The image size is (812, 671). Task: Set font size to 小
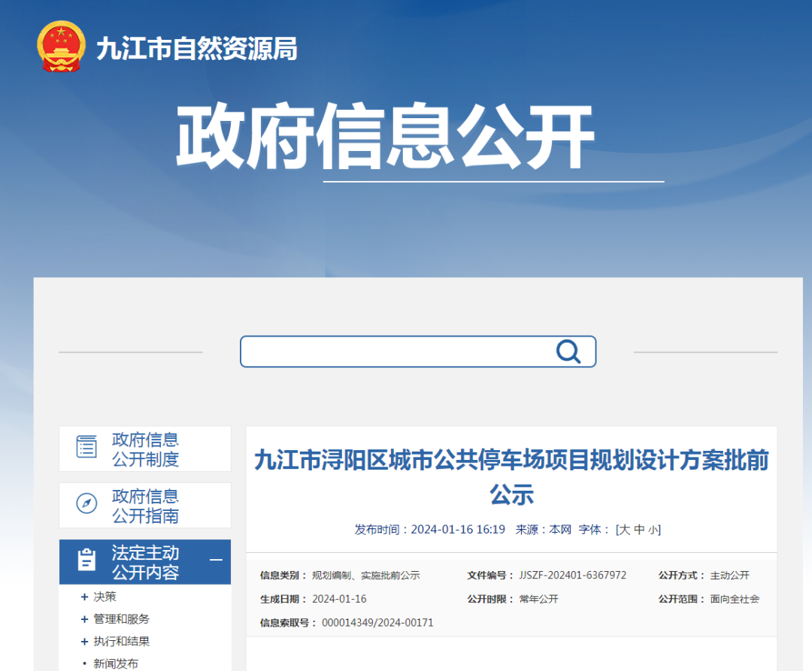653,530
